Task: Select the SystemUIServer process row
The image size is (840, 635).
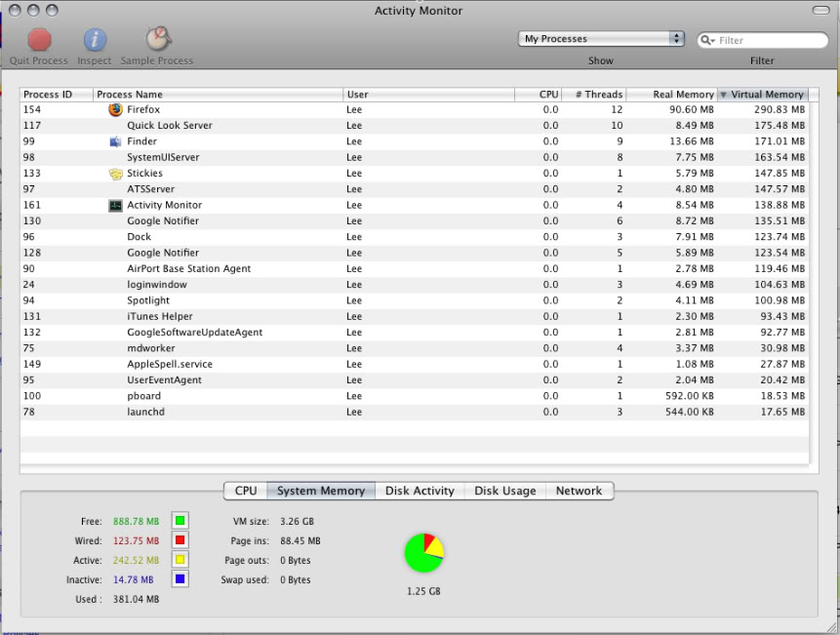Action: point(414,157)
